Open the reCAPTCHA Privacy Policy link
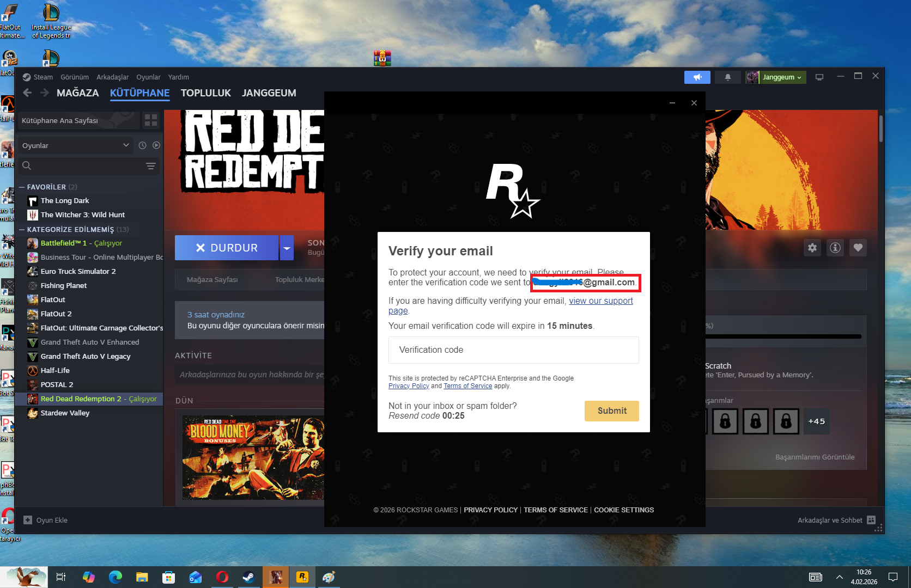This screenshot has height=588, width=911. tap(409, 386)
